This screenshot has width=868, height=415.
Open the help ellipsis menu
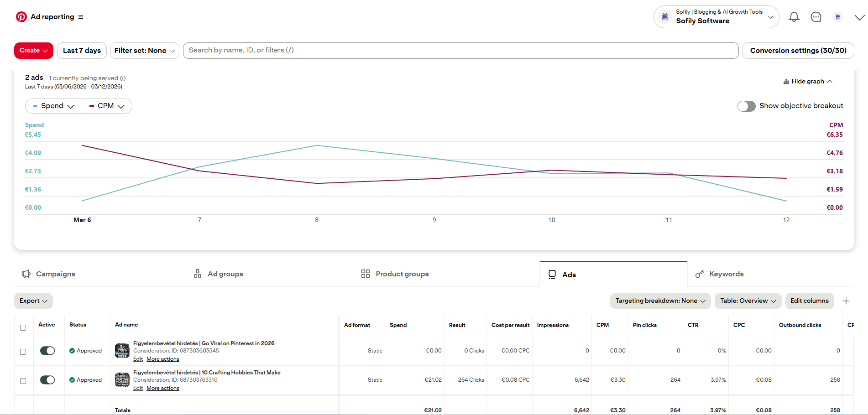pyautogui.click(x=816, y=16)
